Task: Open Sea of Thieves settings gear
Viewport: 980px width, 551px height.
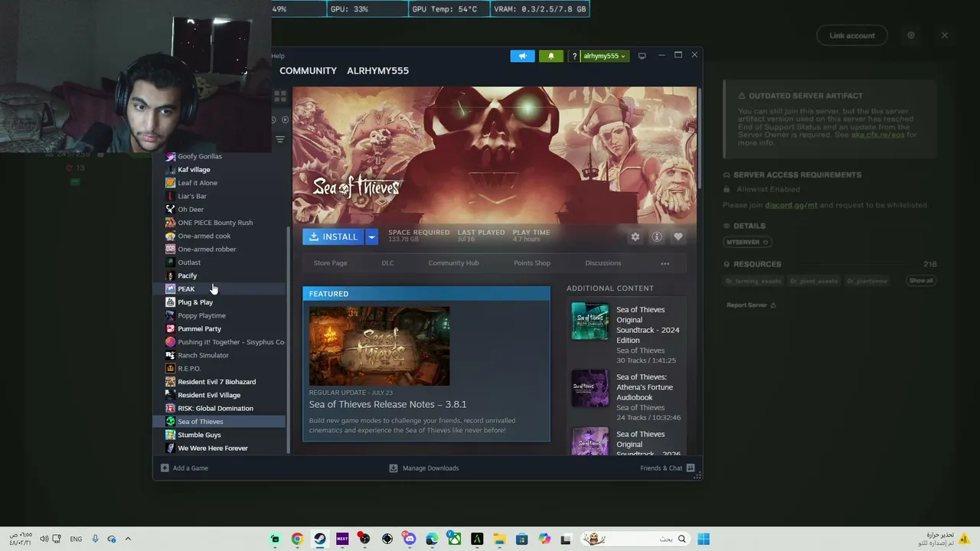Action: tap(635, 237)
